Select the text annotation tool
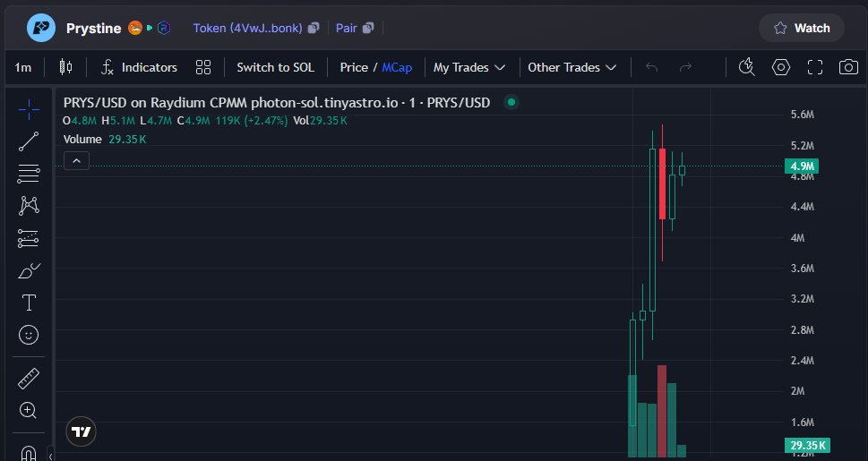The width and height of the screenshot is (868, 461). coord(29,303)
